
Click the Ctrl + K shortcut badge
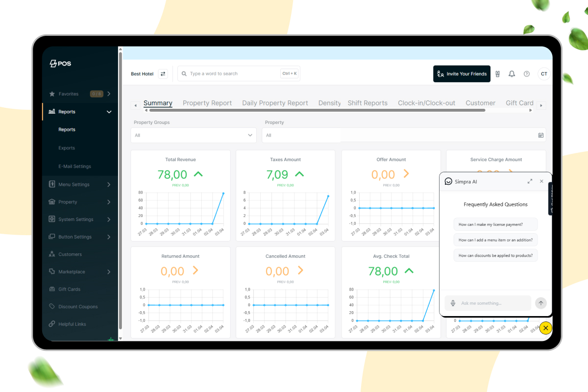(x=290, y=74)
